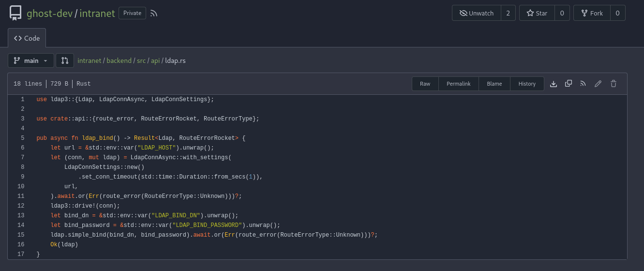Copy file content icon
Image resolution: width=644 pixels, height=271 pixels.
[x=569, y=84]
